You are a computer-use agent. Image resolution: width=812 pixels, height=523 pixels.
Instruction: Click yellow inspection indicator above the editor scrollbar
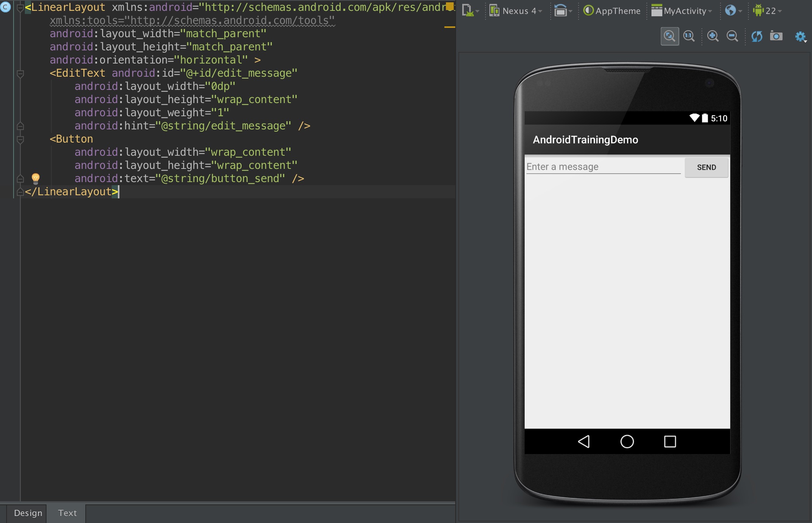coord(450,7)
